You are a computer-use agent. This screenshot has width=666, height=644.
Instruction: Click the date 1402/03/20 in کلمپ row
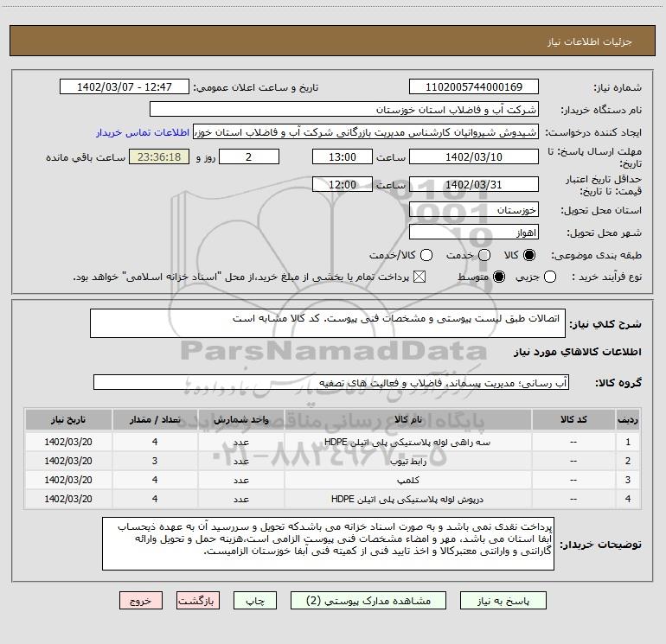pyautogui.click(x=68, y=480)
